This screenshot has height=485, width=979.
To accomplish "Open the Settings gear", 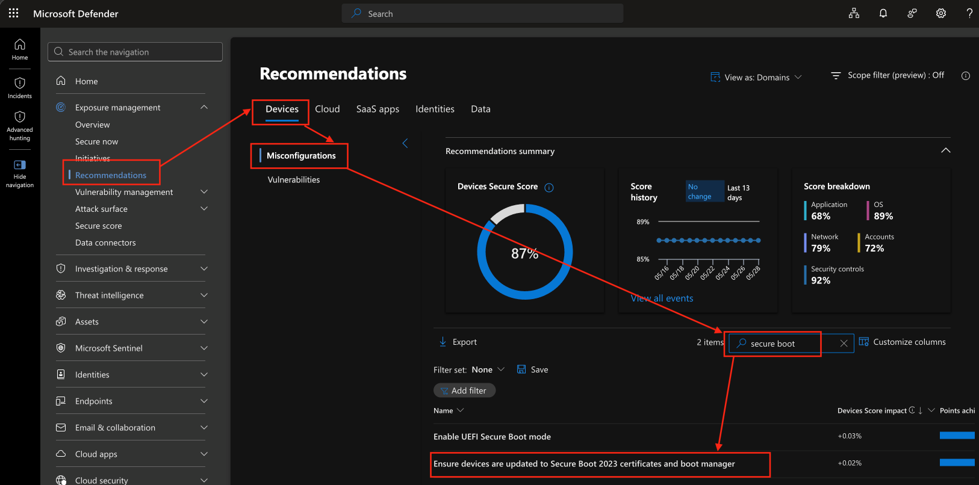I will click(940, 13).
